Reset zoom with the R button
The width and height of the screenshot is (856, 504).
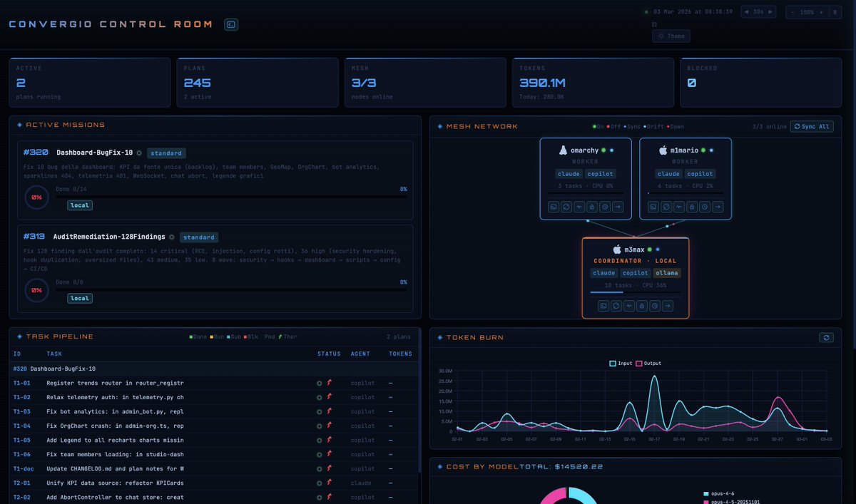(834, 12)
